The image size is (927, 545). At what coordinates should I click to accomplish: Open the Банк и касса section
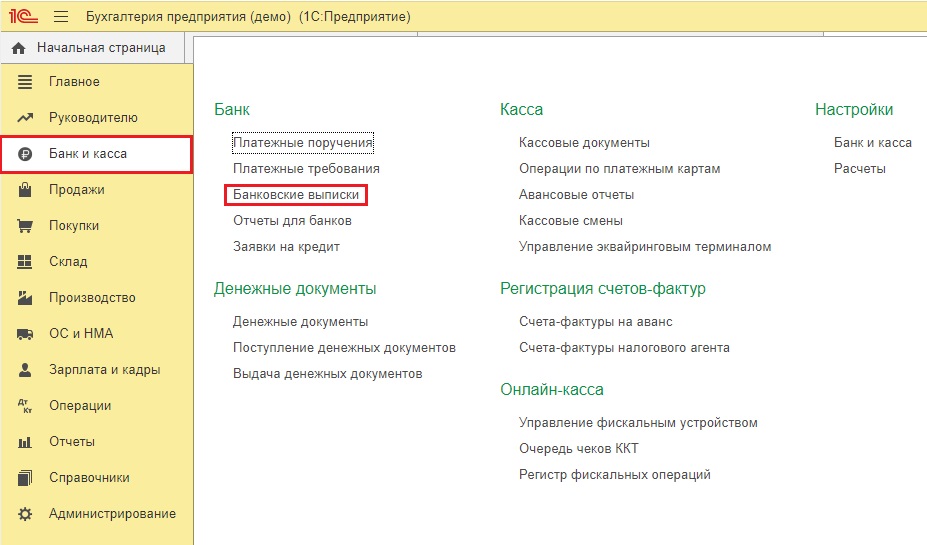coord(88,154)
